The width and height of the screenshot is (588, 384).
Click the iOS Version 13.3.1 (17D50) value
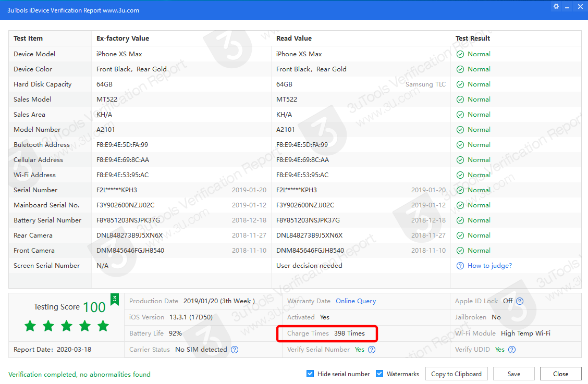pos(191,317)
